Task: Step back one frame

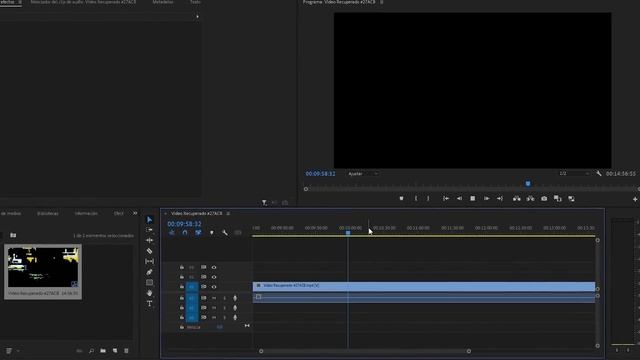Action: tap(459, 199)
